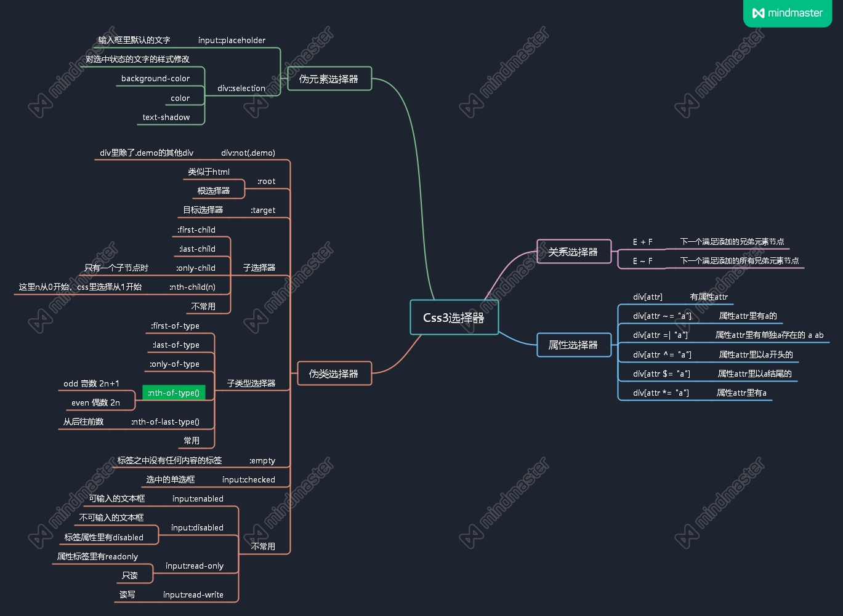Click the 标签属性里有disabled node
This screenshot has width=843, height=616.
(104, 538)
